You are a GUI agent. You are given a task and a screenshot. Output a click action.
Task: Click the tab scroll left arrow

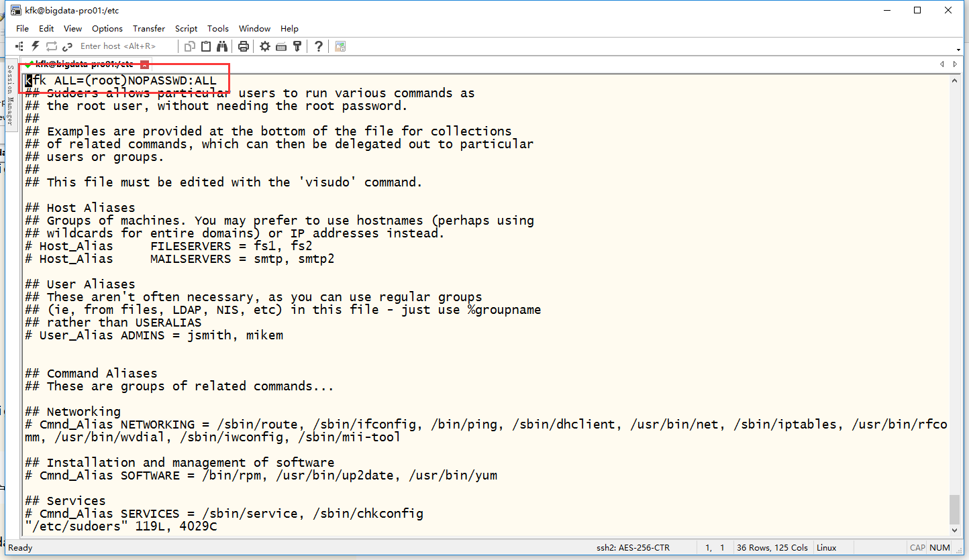942,64
